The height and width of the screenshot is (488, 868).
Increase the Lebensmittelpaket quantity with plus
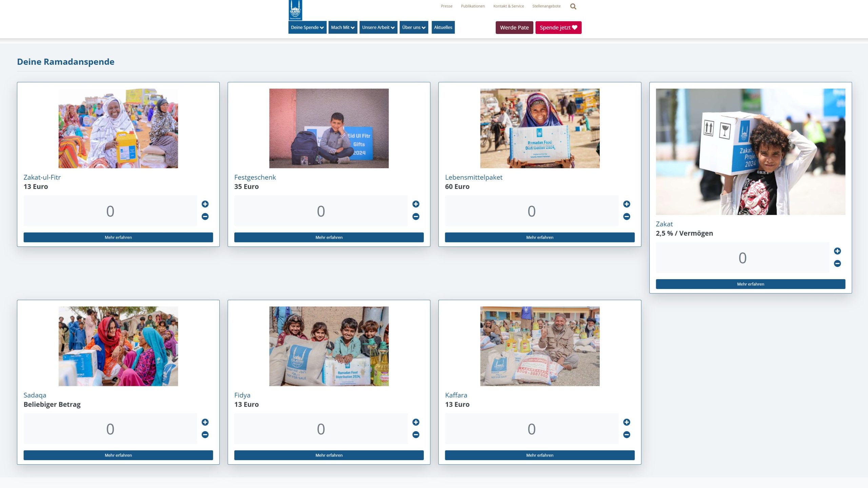pyautogui.click(x=627, y=204)
